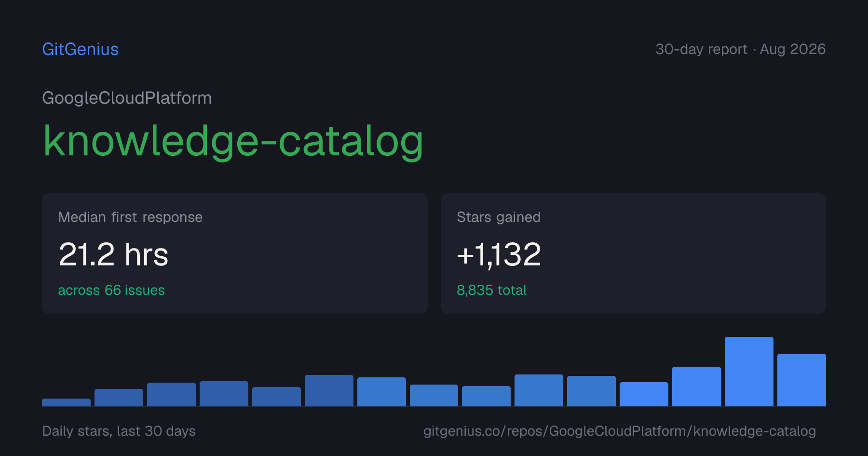Viewport: 868px width, 456px height.
Task: Click the tallest bar in the chart
Action: pos(749,372)
